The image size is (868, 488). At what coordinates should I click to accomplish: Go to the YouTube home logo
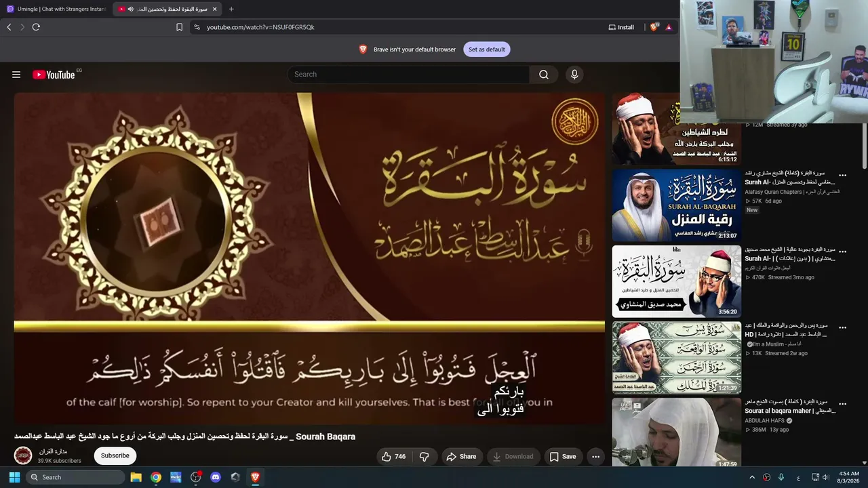click(x=54, y=75)
